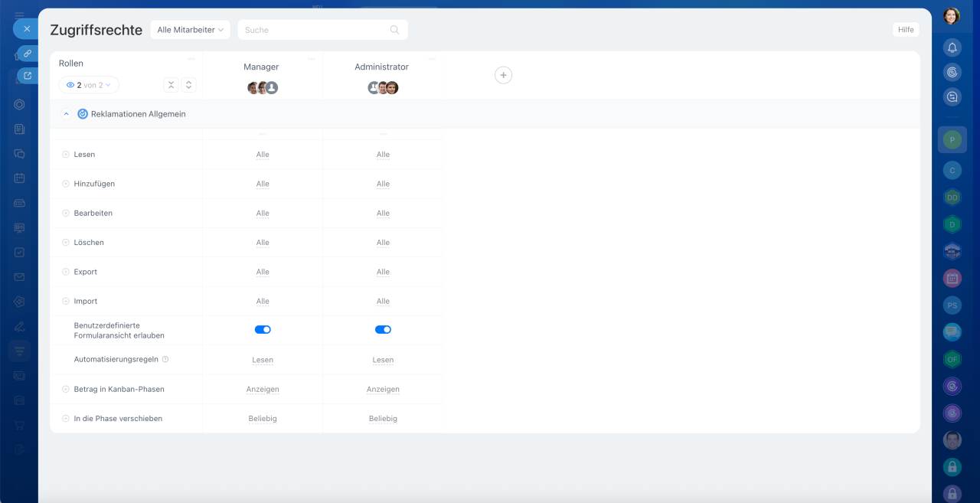Select the 'P' chat avatar in right sidebar
The image size is (980, 503).
952,140
